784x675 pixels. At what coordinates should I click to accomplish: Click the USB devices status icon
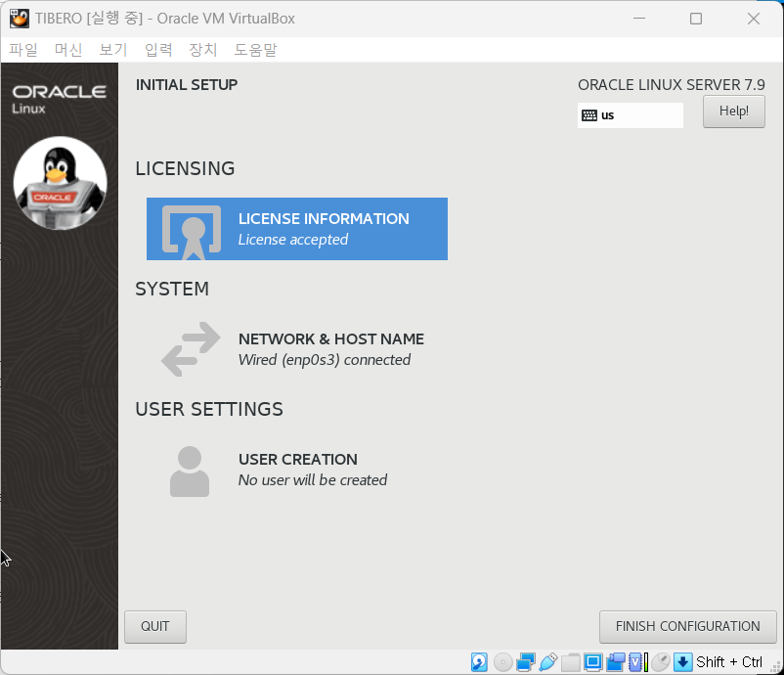(548, 662)
